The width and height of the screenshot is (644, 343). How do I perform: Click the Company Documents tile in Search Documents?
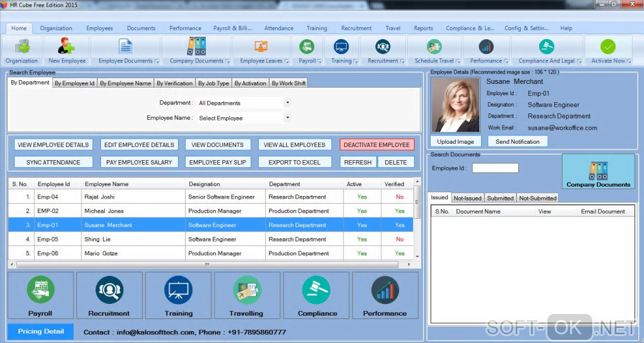pos(598,171)
